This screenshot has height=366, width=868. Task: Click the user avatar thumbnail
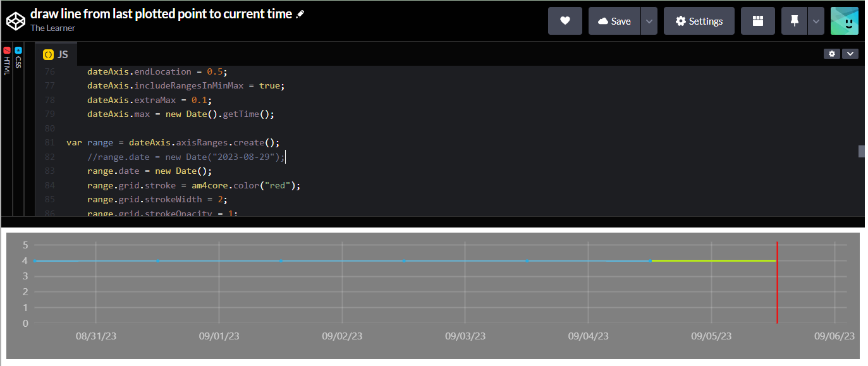tap(845, 20)
